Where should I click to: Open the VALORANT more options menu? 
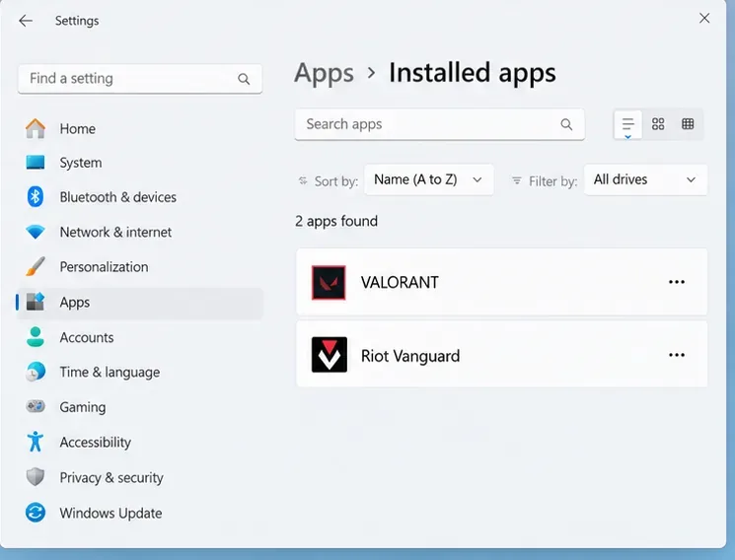pyautogui.click(x=677, y=282)
